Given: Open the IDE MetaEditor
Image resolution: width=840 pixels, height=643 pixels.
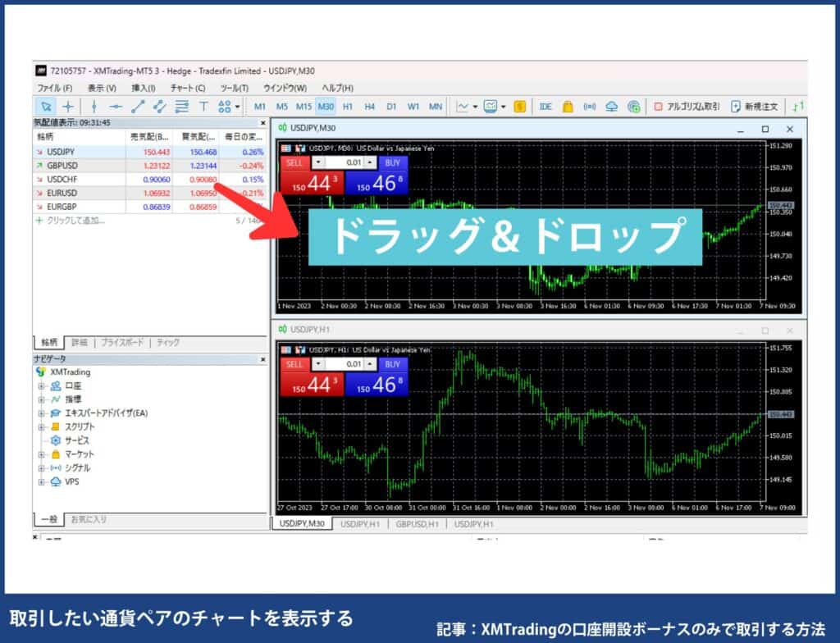Looking at the screenshot, I should coord(546,107).
